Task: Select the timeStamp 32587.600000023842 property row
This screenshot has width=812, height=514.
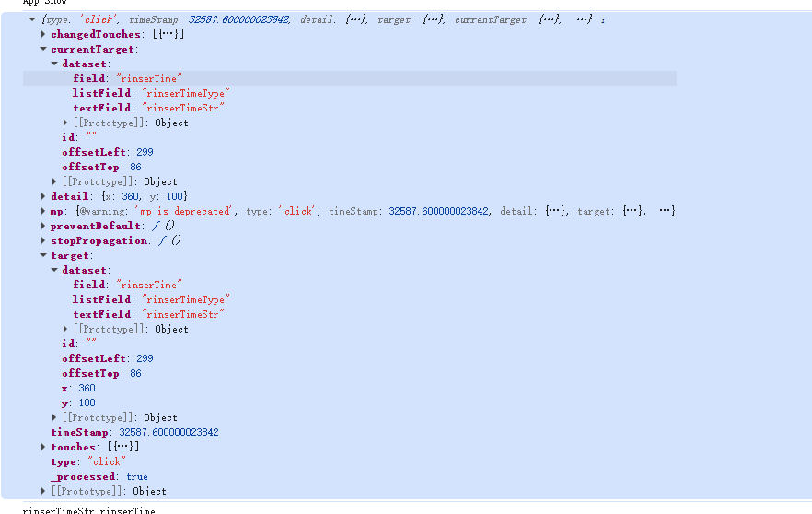Action: coord(134,432)
